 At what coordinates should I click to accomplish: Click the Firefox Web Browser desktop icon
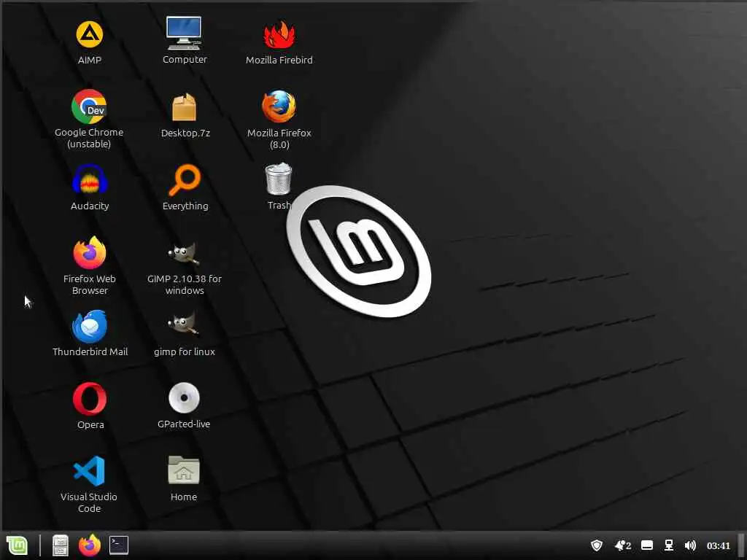pyautogui.click(x=90, y=252)
